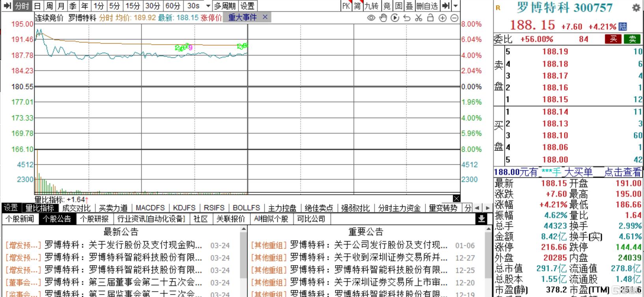Switch to 月 monthly chart

click(x=61, y=6)
